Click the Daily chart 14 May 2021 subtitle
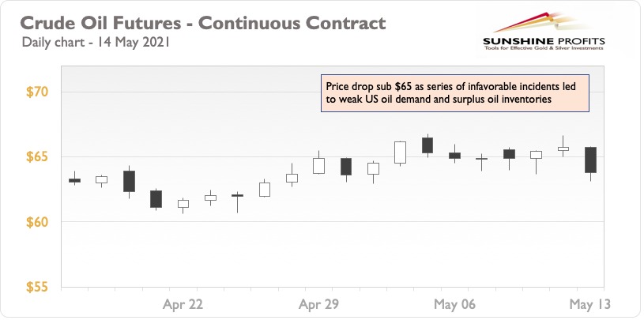 [96, 42]
